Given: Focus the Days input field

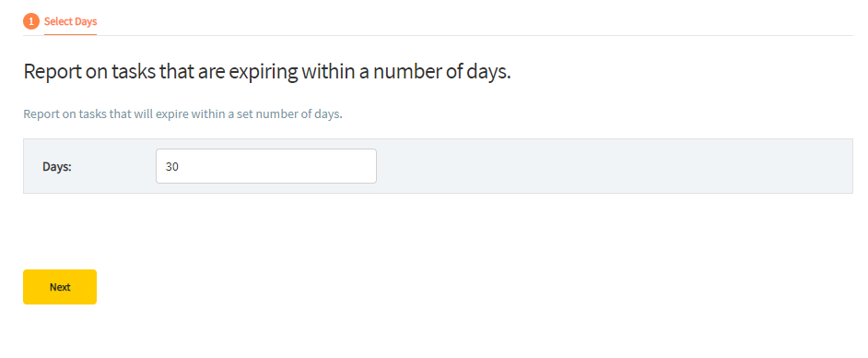Looking at the screenshot, I should [266, 166].
